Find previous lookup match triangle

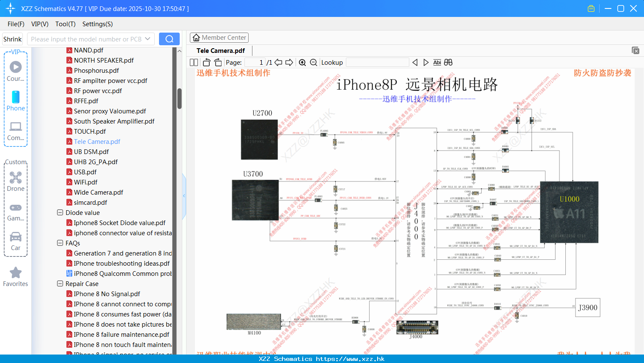pos(415,62)
